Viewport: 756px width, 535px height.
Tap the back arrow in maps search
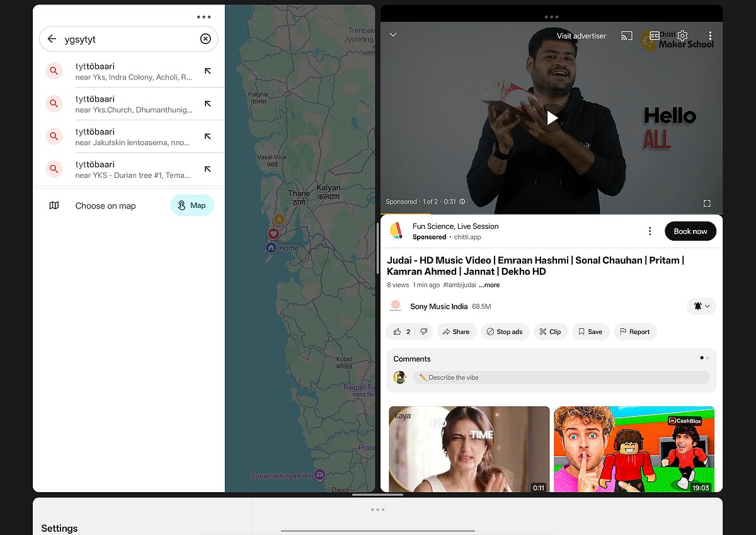(x=52, y=39)
